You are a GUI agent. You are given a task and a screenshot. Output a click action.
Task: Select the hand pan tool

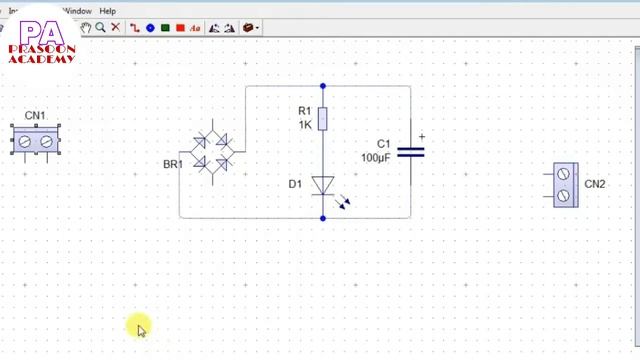pyautogui.click(x=86, y=28)
